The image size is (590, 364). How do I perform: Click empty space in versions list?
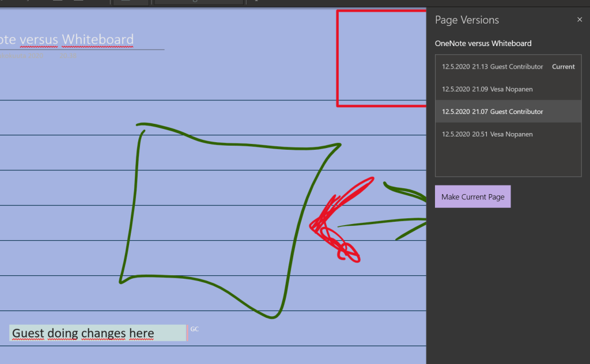(x=507, y=160)
